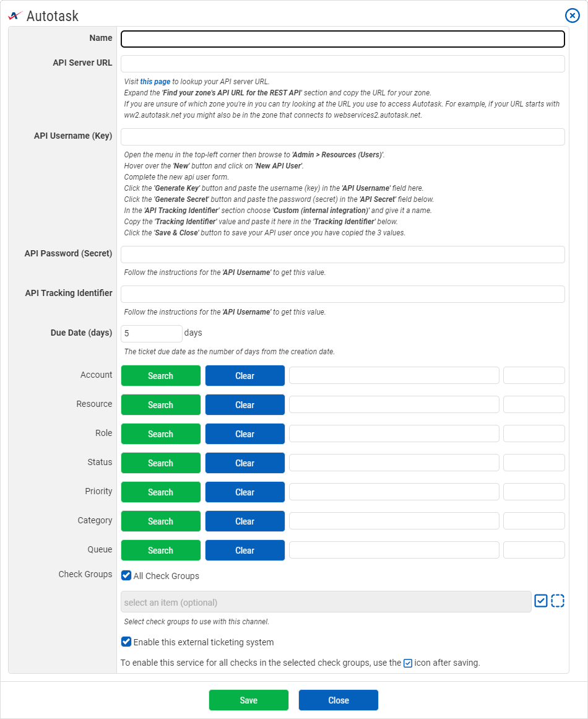Disable the enable external ticketing system checkbox
Screen dimensions: 588x719
pos(126,642)
